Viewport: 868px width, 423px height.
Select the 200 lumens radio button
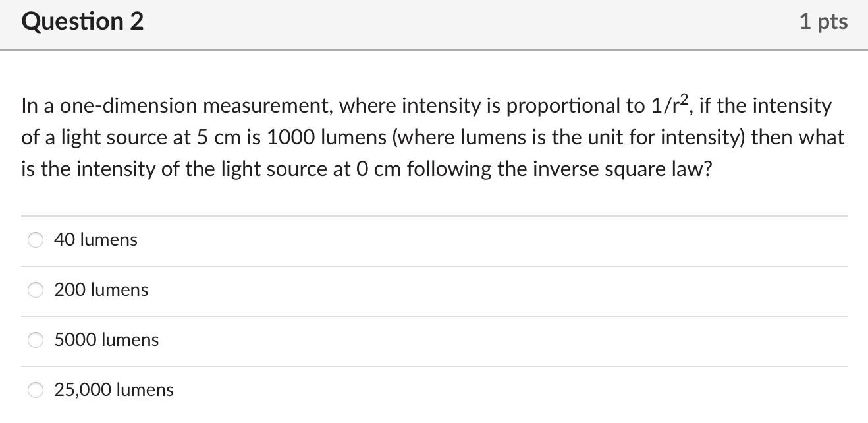pyautogui.click(x=36, y=290)
